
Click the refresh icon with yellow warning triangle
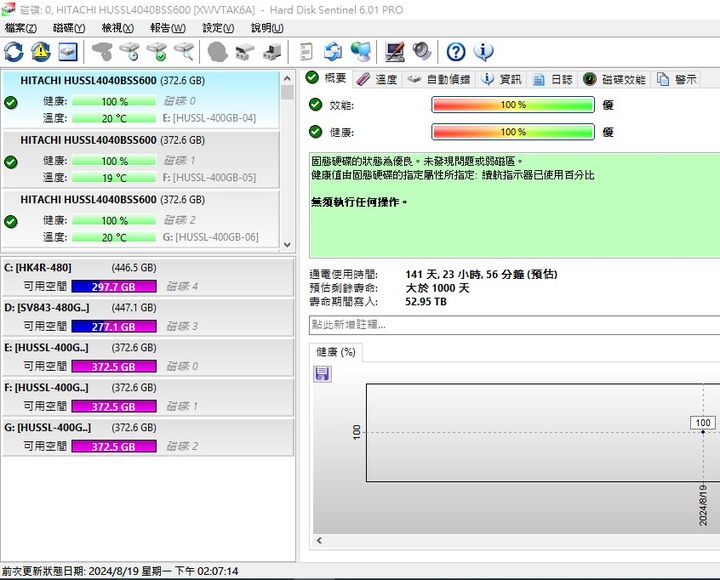coord(41,51)
